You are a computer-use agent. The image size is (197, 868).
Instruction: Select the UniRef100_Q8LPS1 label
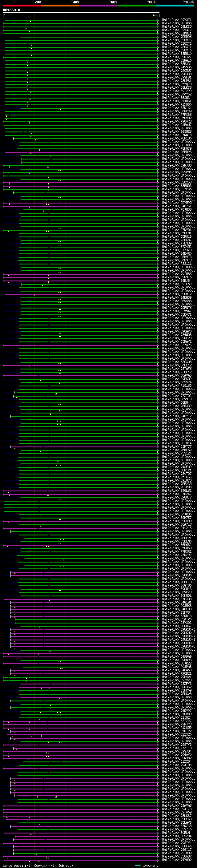177,81
